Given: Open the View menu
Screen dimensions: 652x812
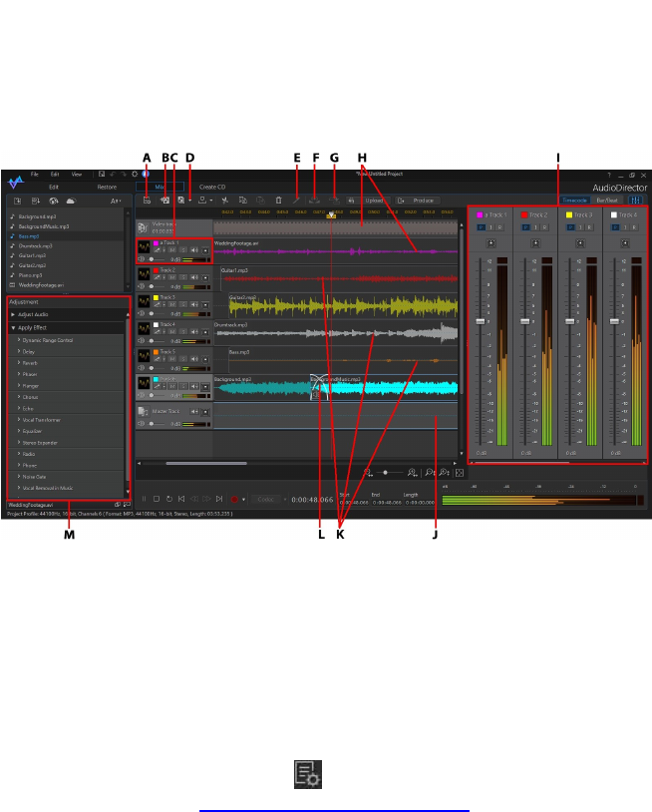Looking at the screenshot, I should [x=77, y=175].
